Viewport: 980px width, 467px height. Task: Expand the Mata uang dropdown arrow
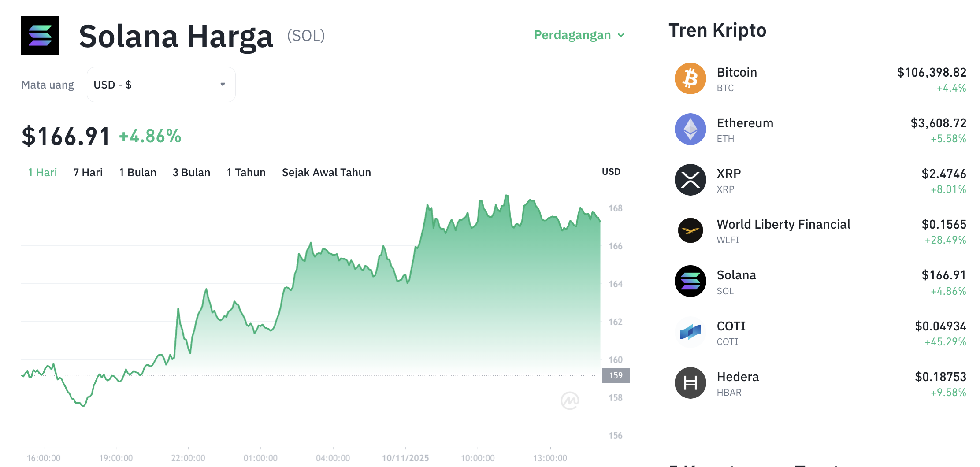point(223,84)
